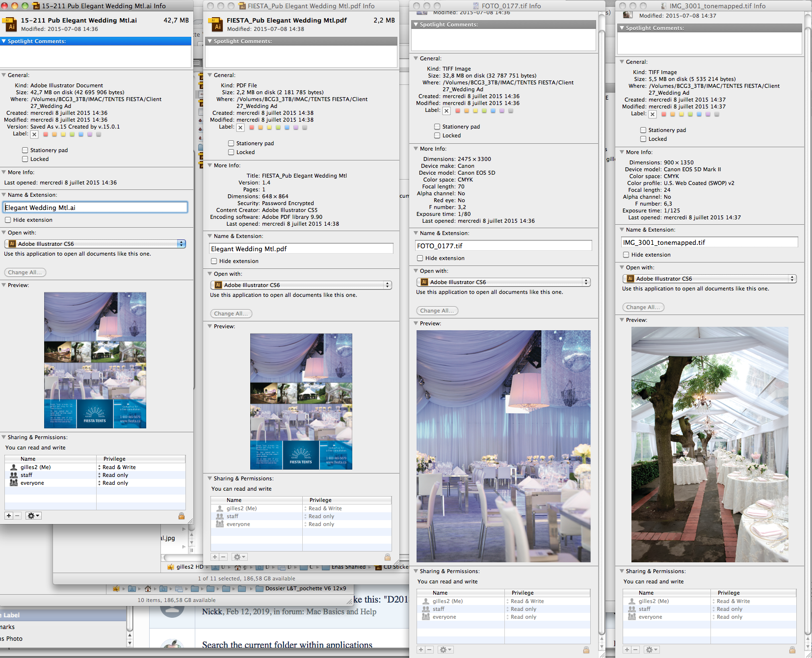
Task: Apply green label in FIESTA_Pub pdf Info window
Action: click(278, 128)
